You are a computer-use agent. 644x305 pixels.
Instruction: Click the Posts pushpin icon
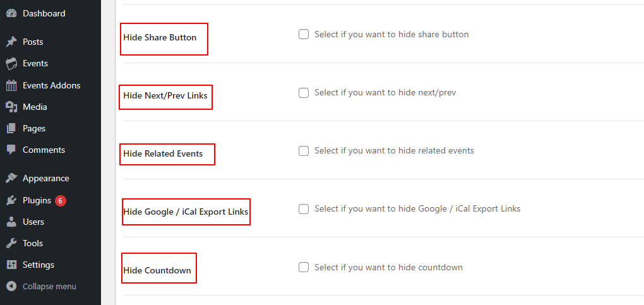(x=11, y=42)
